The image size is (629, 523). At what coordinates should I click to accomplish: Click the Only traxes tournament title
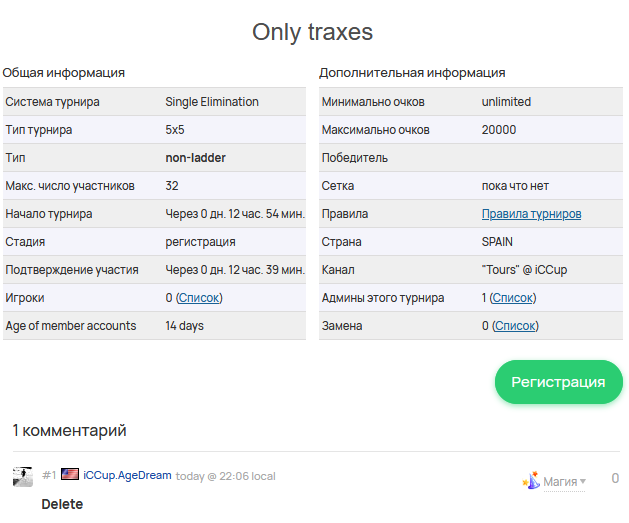(x=312, y=32)
